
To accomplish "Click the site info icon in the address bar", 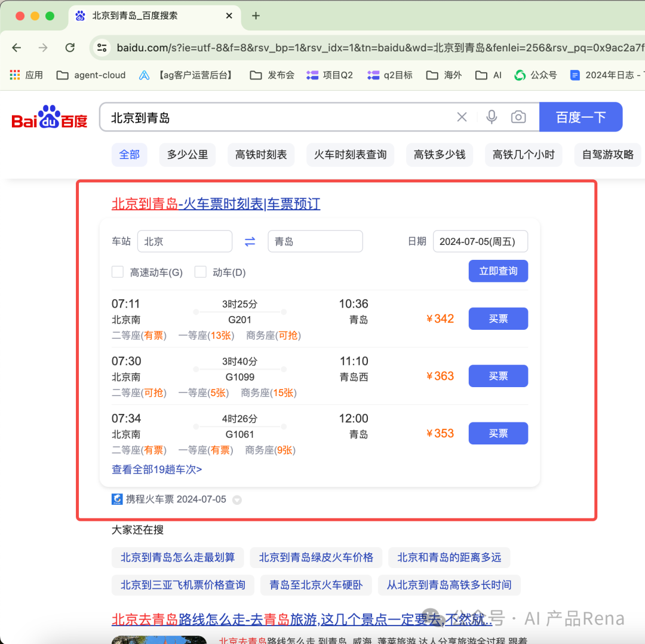I will click(102, 47).
